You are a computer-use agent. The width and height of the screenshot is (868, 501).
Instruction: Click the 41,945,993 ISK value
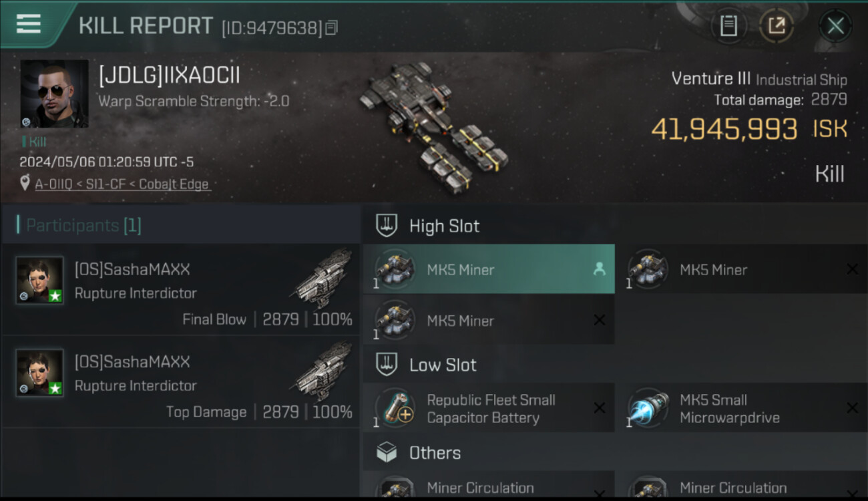pos(749,129)
